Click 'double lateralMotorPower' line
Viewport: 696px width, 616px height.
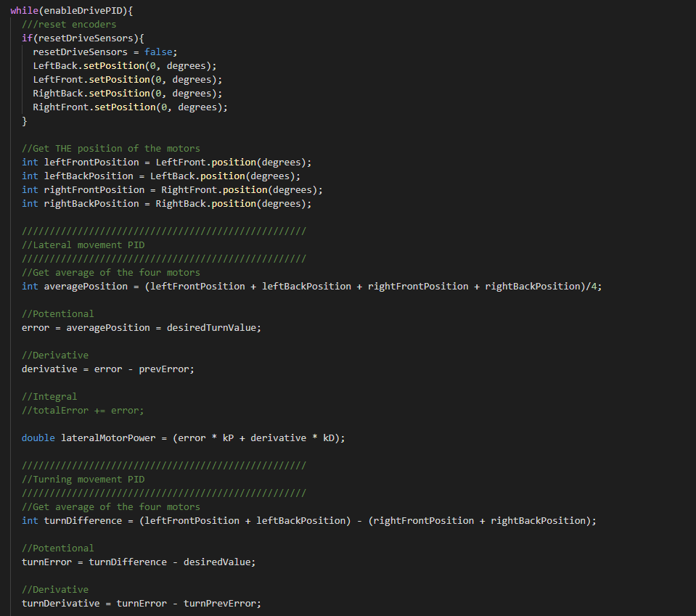[x=184, y=438]
